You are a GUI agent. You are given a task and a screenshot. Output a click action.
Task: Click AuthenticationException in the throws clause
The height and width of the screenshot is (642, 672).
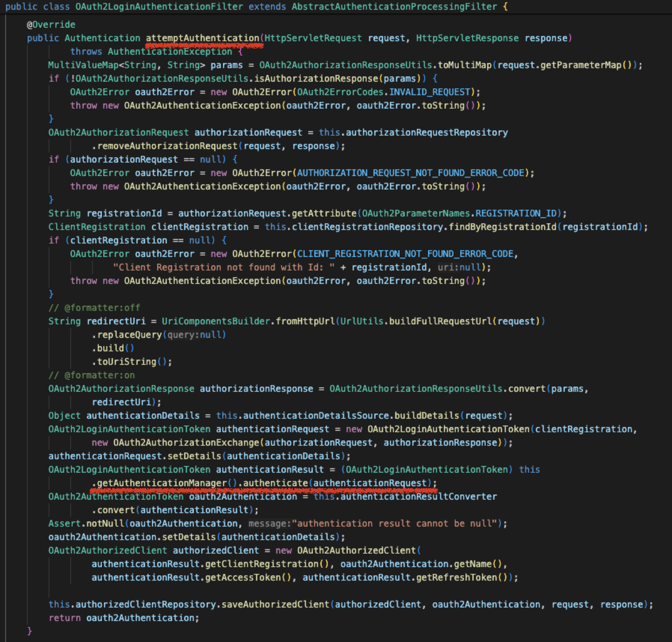pos(170,51)
